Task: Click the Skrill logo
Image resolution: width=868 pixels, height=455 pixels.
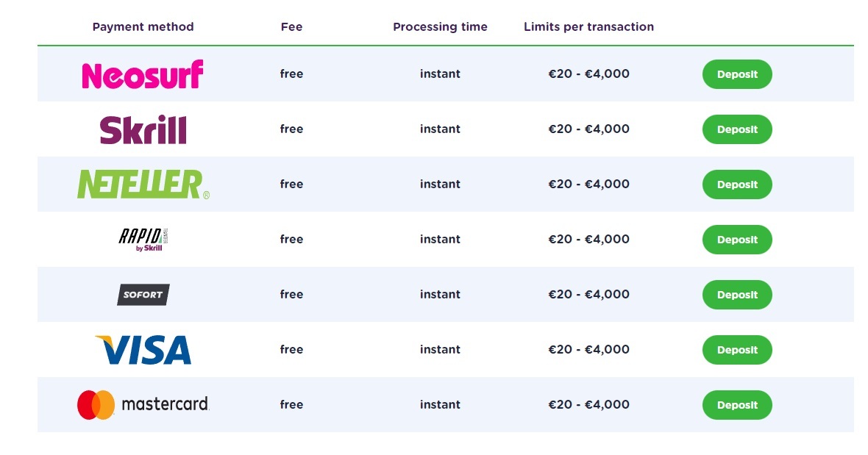Action: 143,129
